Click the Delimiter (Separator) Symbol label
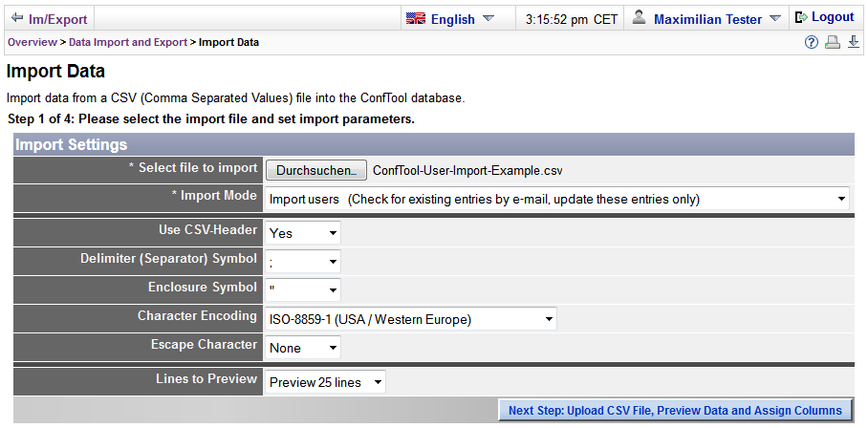 [x=168, y=258]
